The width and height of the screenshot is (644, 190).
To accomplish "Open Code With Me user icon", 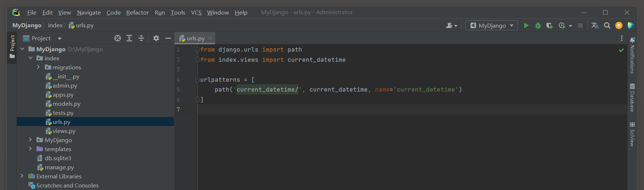I will pyautogui.click(x=451, y=25).
